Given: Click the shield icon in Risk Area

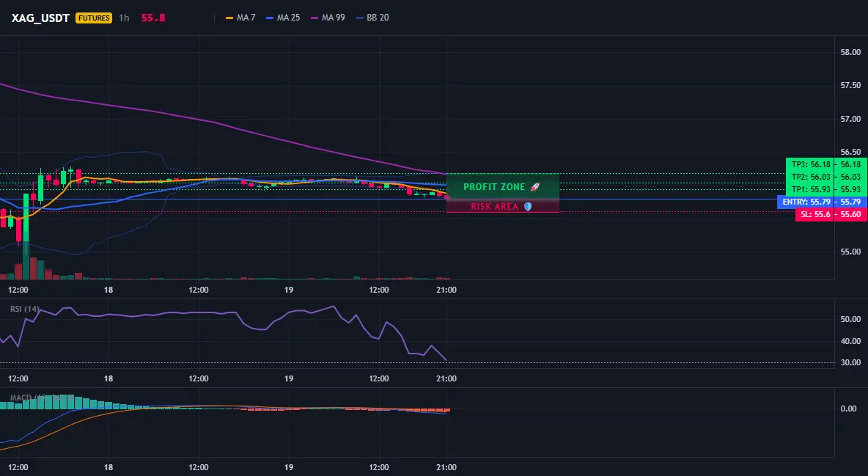Looking at the screenshot, I should coord(528,206).
